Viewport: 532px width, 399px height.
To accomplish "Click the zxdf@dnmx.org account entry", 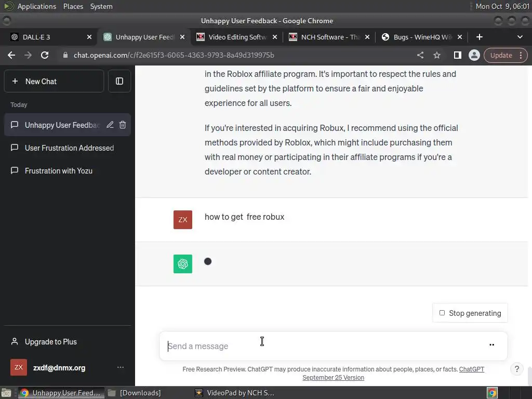I will tap(67, 367).
